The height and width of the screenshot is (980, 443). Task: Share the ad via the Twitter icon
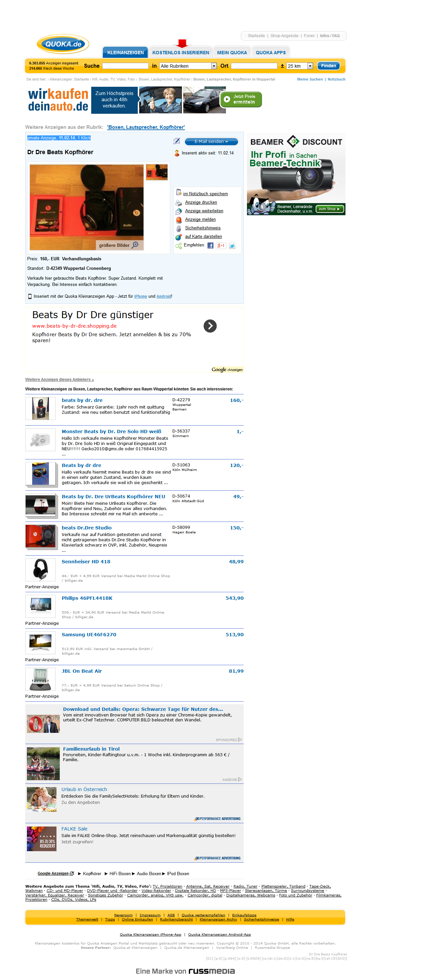click(x=232, y=245)
